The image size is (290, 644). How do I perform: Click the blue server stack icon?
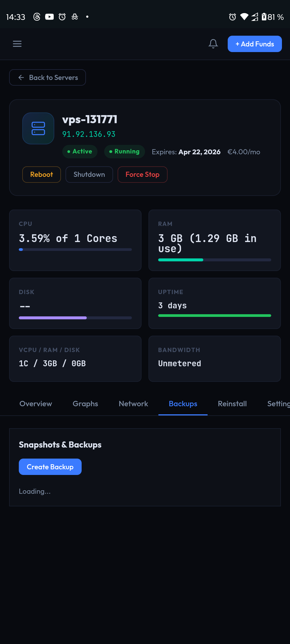38,128
